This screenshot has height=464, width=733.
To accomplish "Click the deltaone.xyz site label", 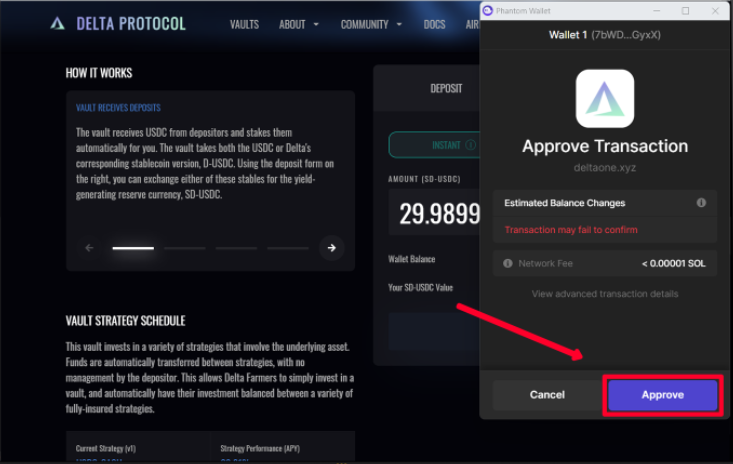I will pyautogui.click(x=604, y=167).
